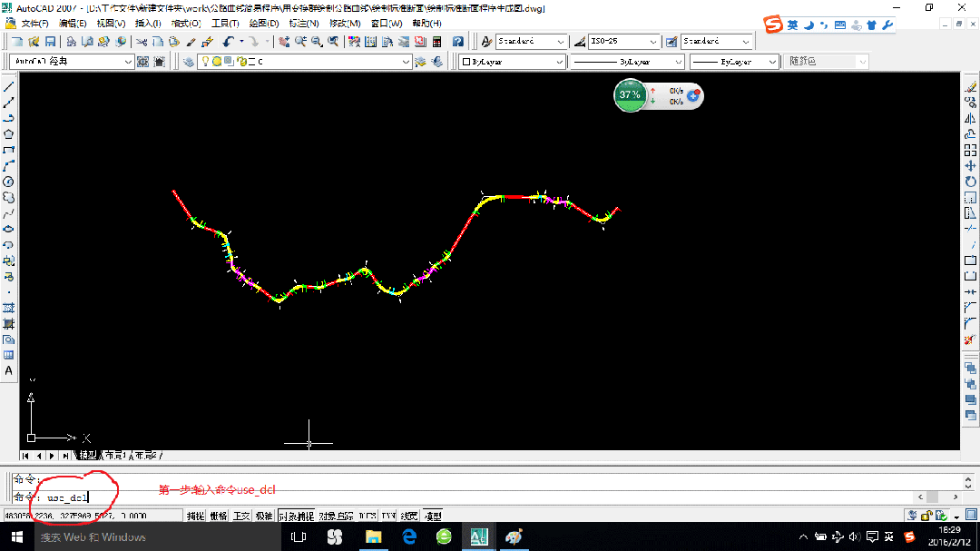Select the Mirror tool
Screen dimensions: 980x551
pos(970,118)
